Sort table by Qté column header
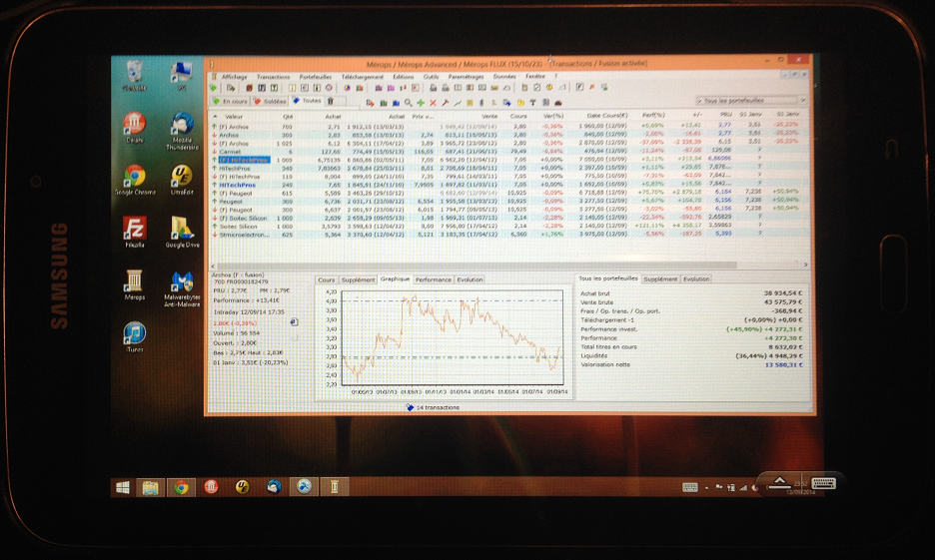Screen dimensions: 937x560 coord(288,117)
